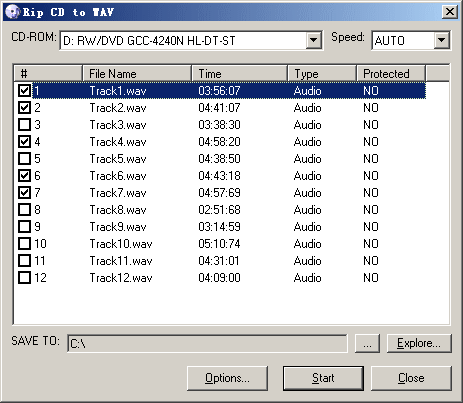Click the CD disc icon in title bar

(13, 12)
